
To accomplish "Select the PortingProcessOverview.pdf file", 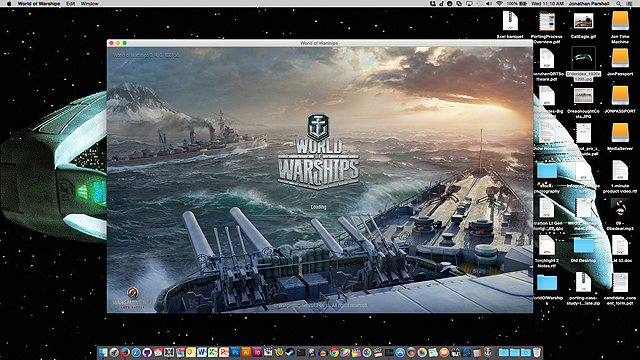I will [x=547, y=21].
